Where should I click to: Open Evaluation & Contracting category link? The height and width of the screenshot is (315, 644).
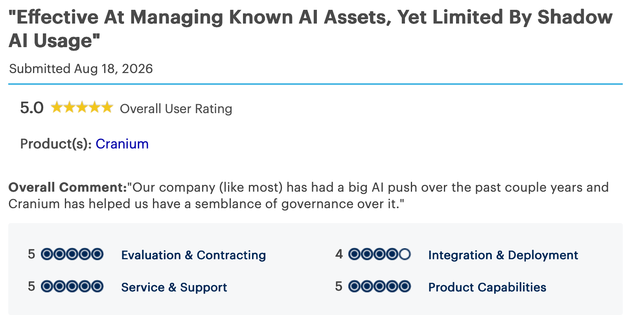coord(193,255)
